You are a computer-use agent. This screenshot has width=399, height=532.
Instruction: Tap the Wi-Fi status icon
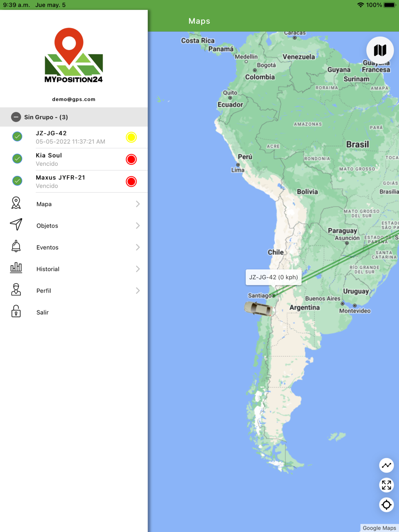point(360,5)
